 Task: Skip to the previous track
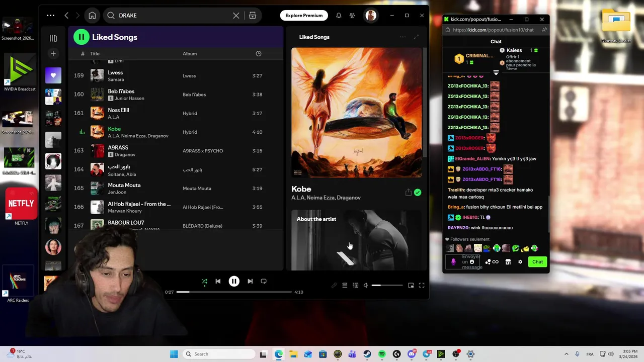(218, 281)
